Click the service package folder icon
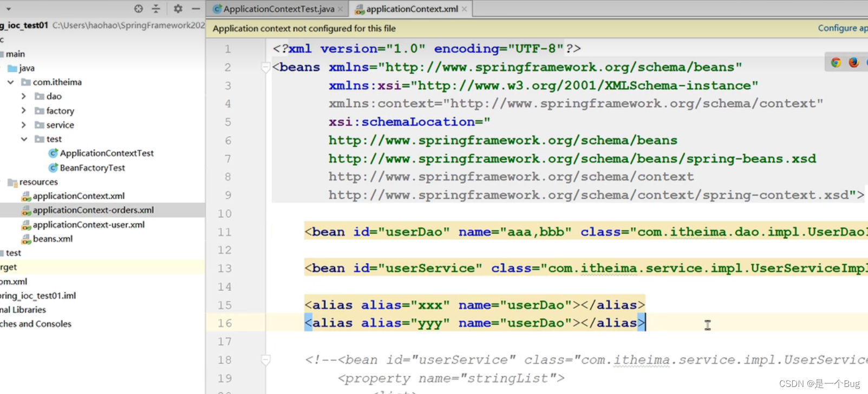The width and height of the screenshot is (868, 394). click(40, 125)
